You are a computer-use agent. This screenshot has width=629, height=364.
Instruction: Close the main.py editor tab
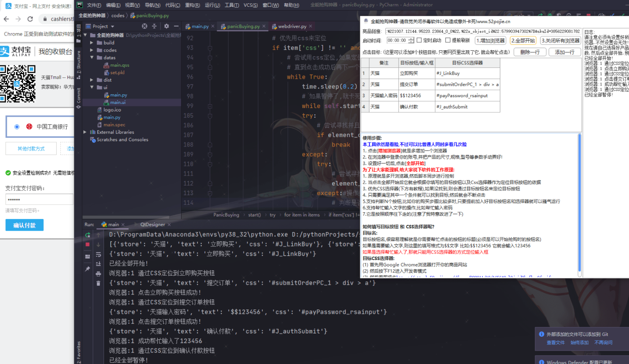click(213, 26)
